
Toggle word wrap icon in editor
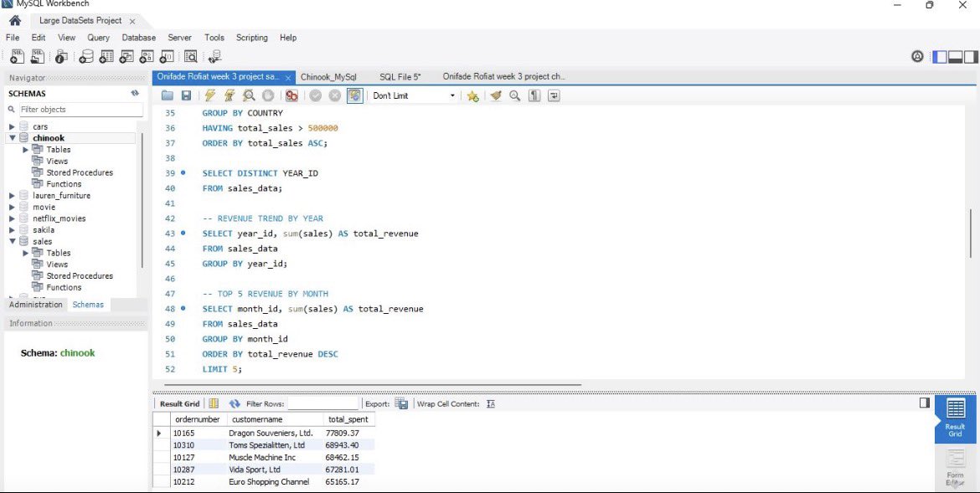click(x=554, y=95)
